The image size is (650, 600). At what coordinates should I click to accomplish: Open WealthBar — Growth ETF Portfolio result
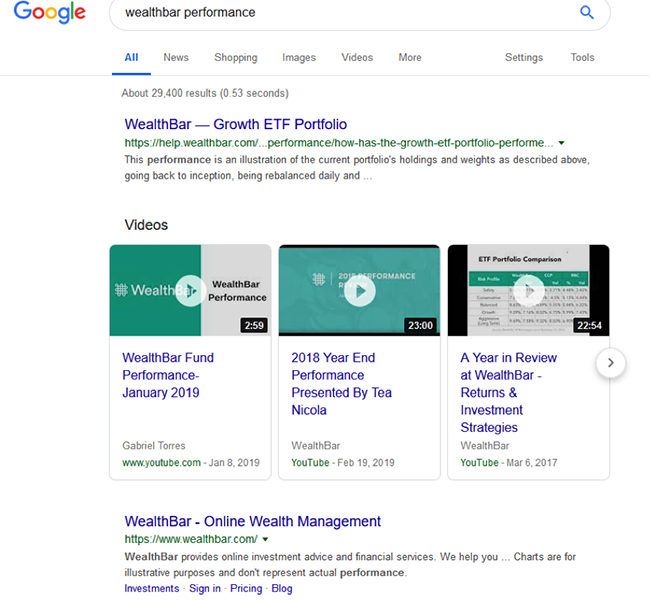235,124
